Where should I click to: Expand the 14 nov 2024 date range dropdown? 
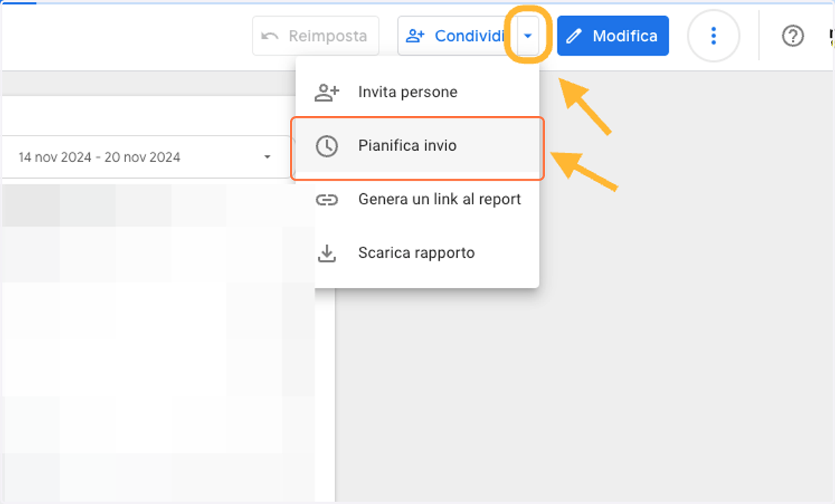146,157
